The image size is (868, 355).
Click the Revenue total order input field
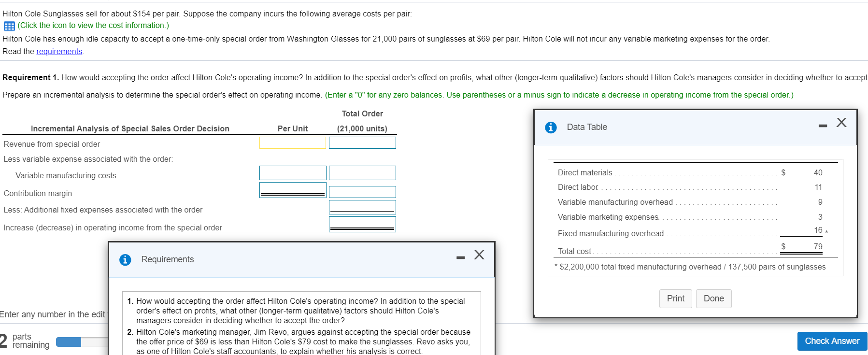click(362, 142)
